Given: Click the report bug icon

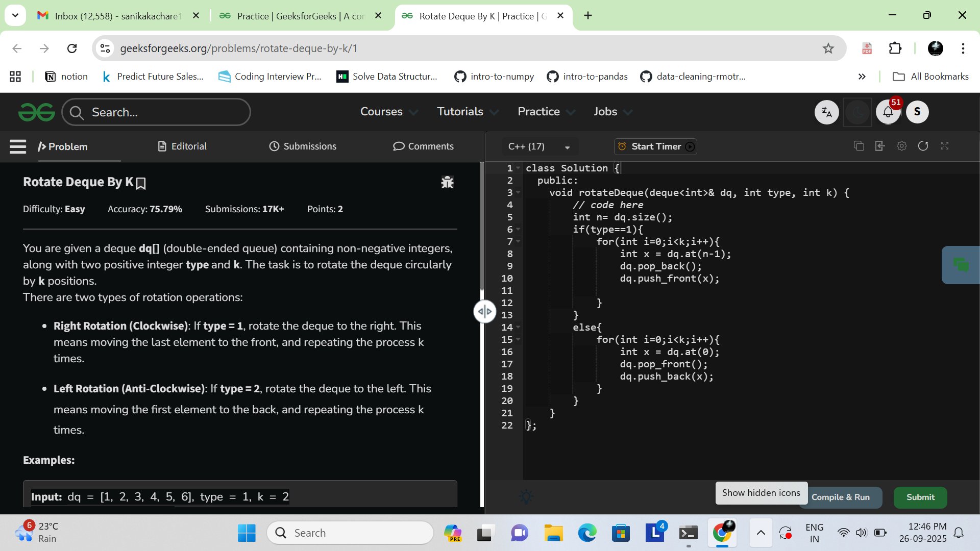Looking at the screenshot, I should [x=447, y=182].
